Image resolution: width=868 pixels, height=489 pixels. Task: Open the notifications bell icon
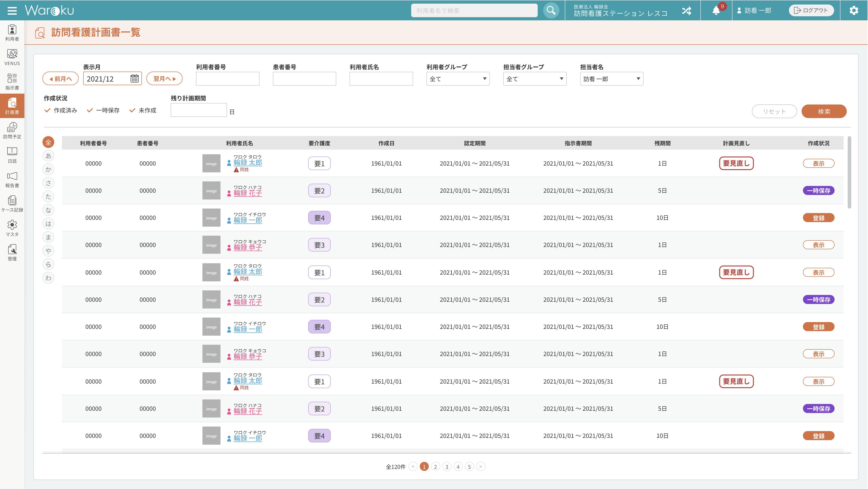(x=716, y=11)
